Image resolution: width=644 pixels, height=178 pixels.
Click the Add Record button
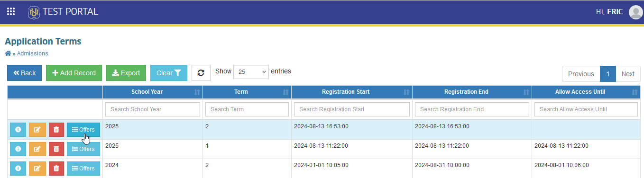tap(74, 73)
